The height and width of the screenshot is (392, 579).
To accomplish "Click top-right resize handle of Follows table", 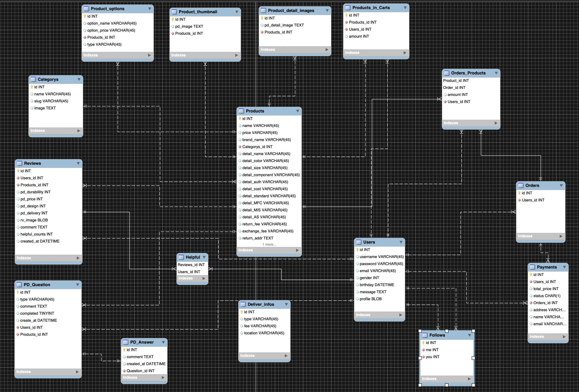I will coord(473,331).
